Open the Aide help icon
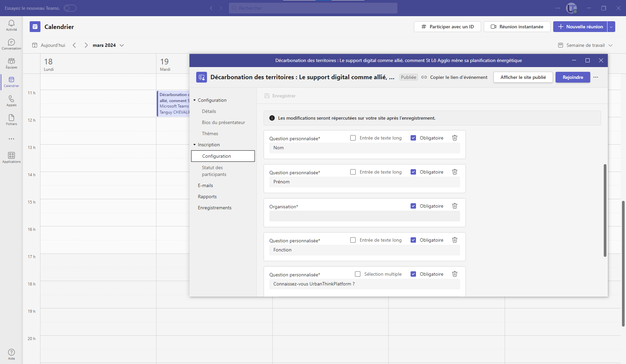The image size is (626, 364). click(11, 354)
